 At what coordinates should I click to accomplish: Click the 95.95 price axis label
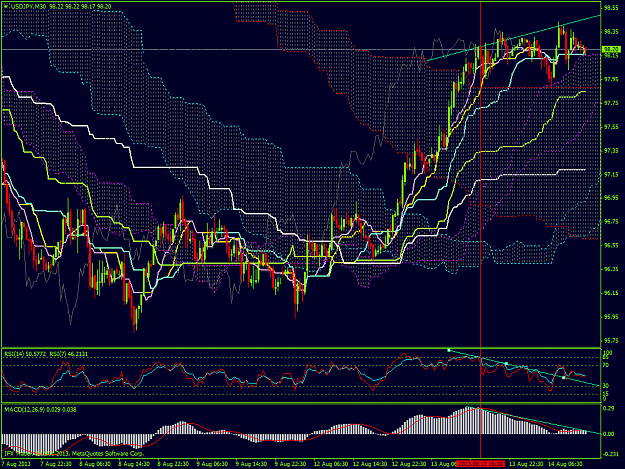pyautogui.click(x=611, y=317)
